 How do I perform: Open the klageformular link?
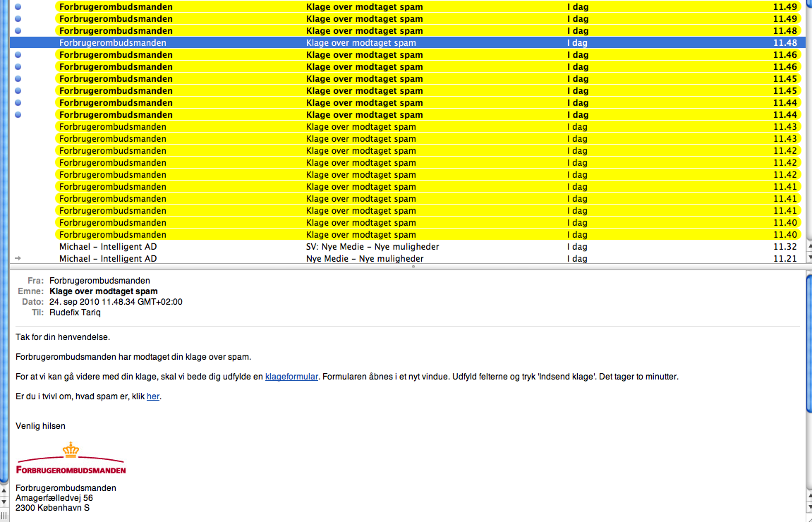point(291,377)
